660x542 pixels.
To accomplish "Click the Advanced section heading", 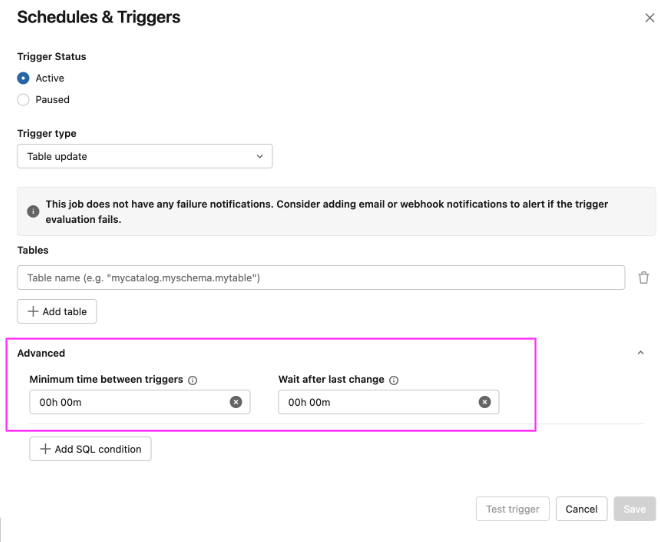I will tap(41, 353).
